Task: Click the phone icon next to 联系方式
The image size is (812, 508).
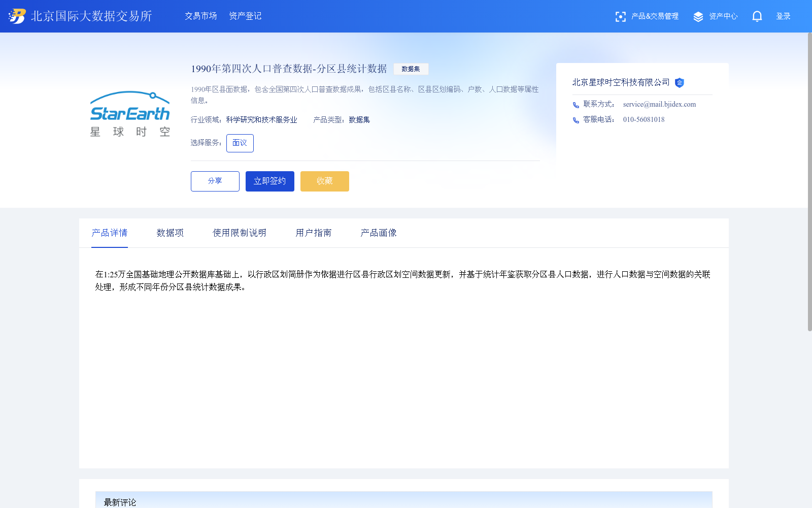Action: (x=575, y=105)
